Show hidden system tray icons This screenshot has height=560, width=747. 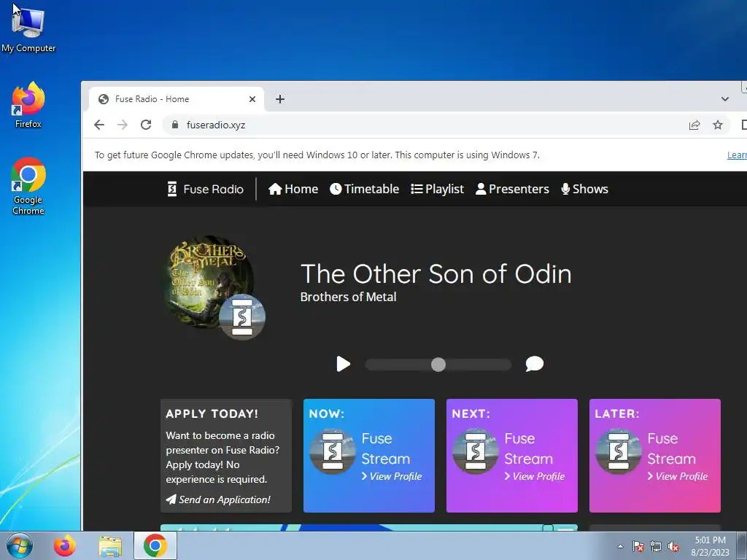[x=620, y=546]
